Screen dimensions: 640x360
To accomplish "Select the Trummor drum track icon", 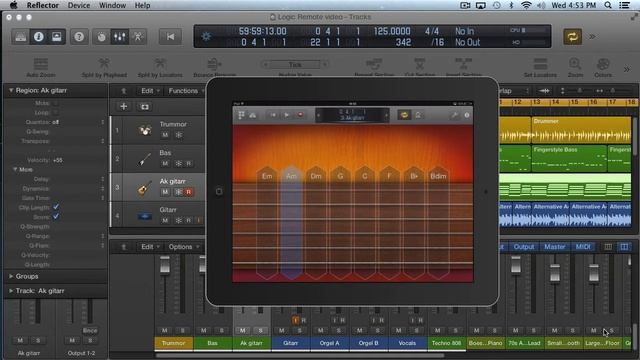I will (x=144, y=131).
